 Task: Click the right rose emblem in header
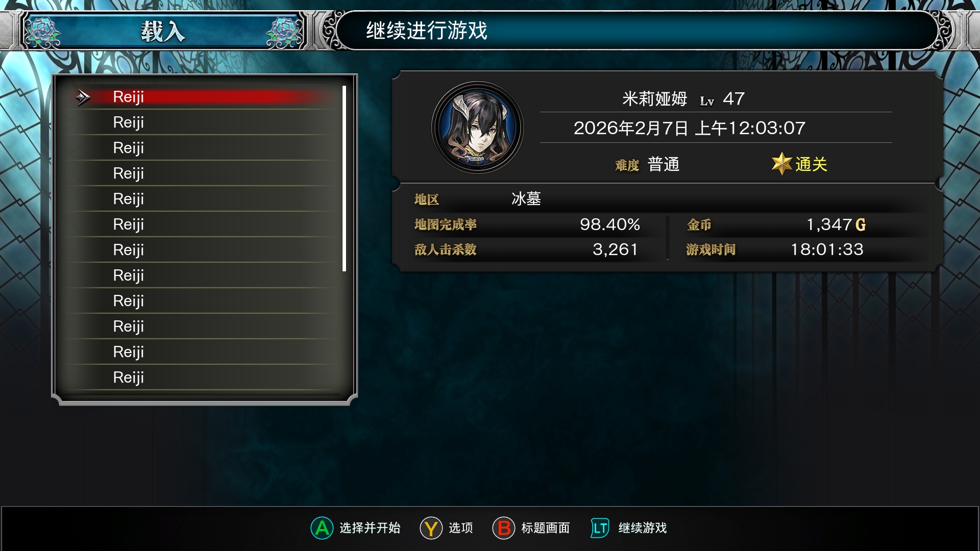[x=284, y=32]
